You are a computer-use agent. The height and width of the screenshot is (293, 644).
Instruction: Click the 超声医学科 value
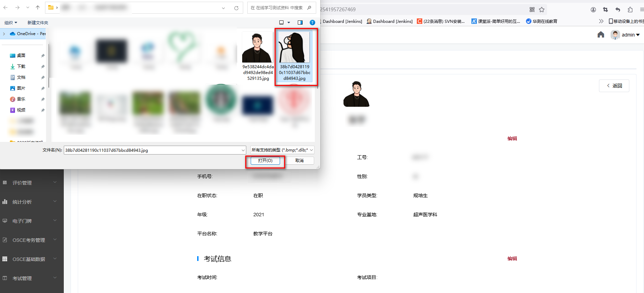[425, 215]
